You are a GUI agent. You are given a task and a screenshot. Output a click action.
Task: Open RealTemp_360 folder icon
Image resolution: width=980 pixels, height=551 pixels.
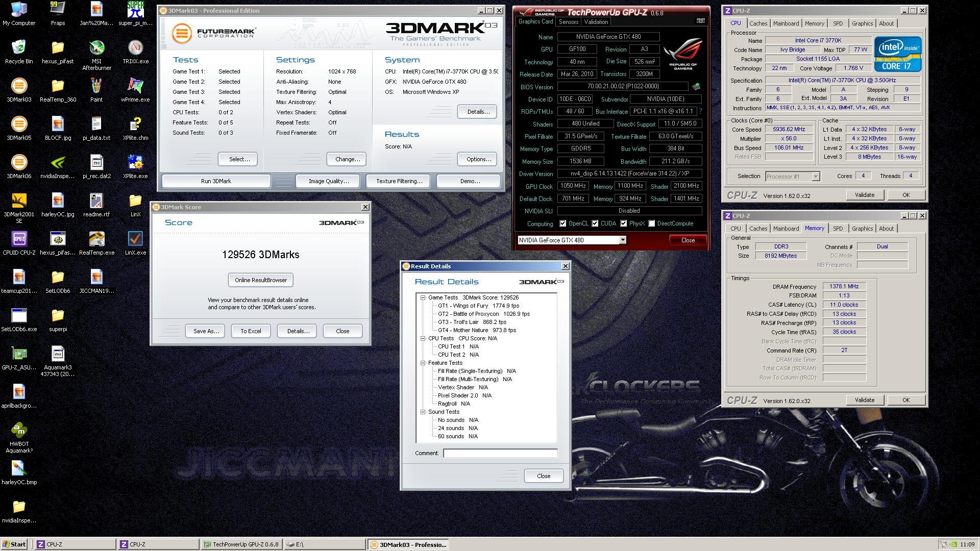point(58,90)
